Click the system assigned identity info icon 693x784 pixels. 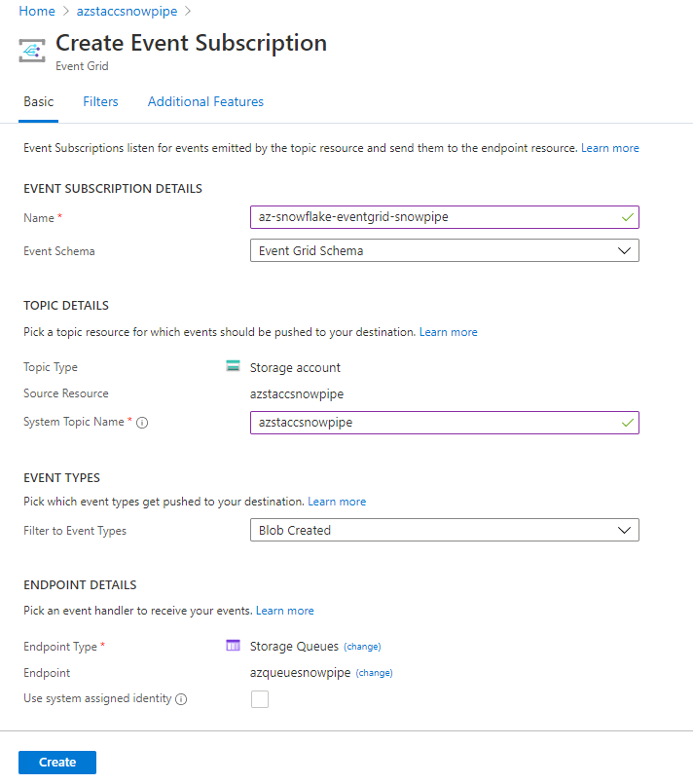[181, 699]
